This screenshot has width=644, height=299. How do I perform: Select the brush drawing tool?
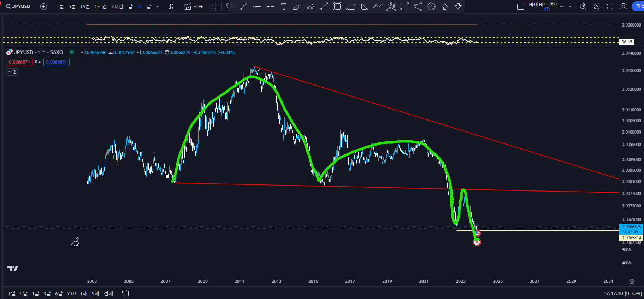pos(297,6)
